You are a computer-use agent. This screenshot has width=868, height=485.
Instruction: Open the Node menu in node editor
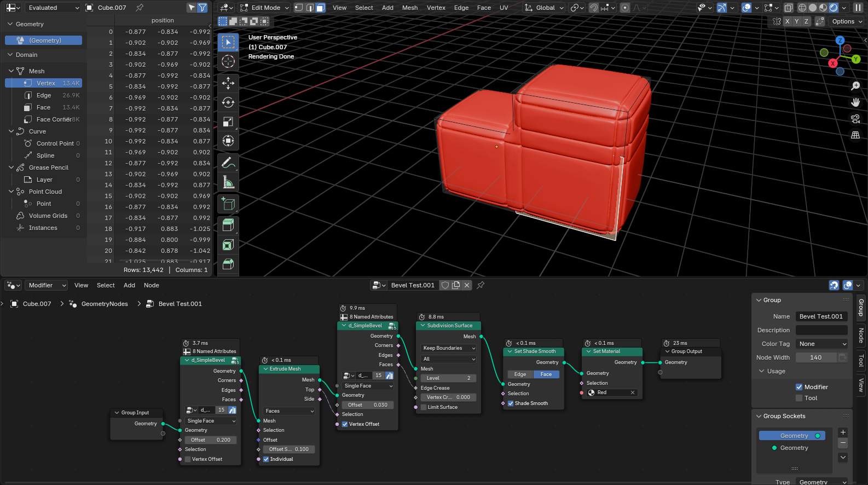pyautogui.click(x=151, y=285)
